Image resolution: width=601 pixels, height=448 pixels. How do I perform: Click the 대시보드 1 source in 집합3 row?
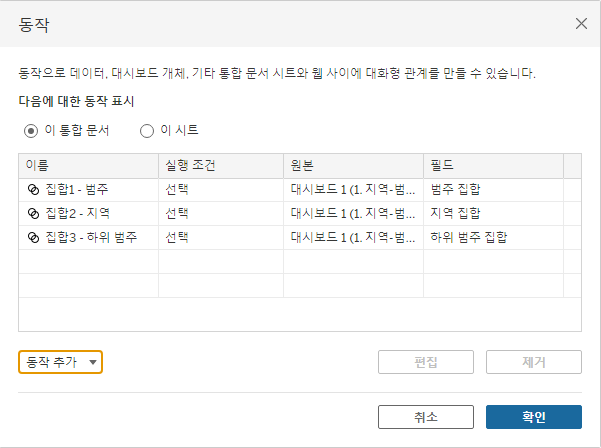(353, 238)
